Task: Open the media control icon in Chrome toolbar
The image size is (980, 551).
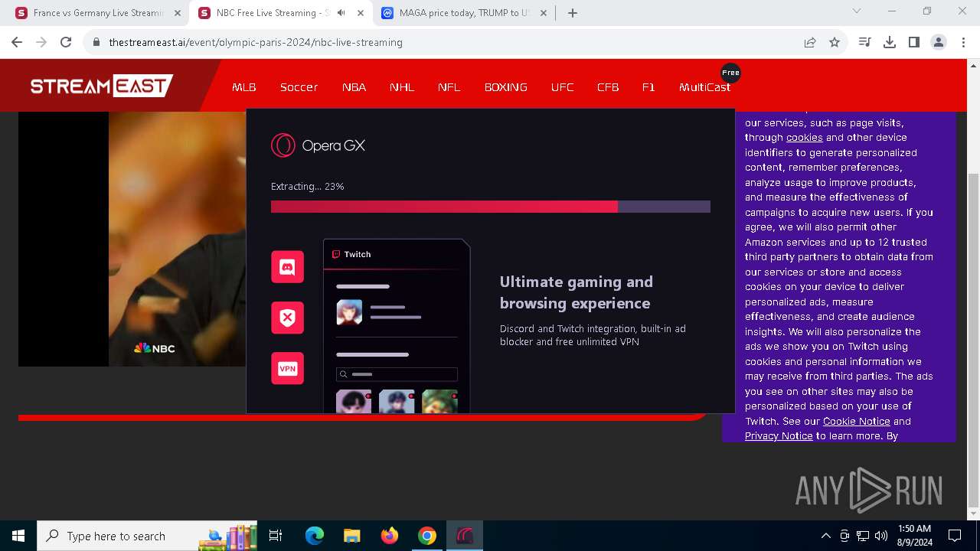Action: (865, 42)
